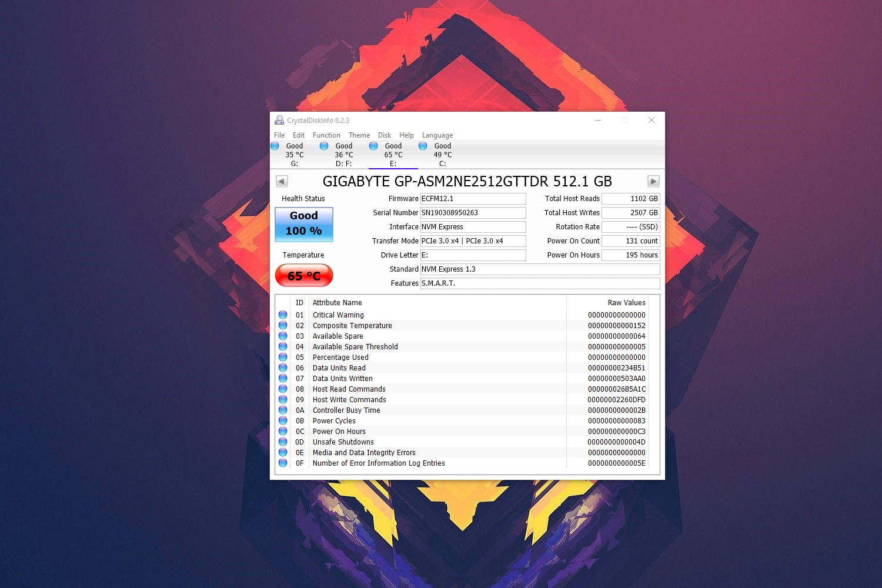
Task: Select the Unsafe Shutdowns attribute name
Action: pyautogui.click(x=343, y=442)
